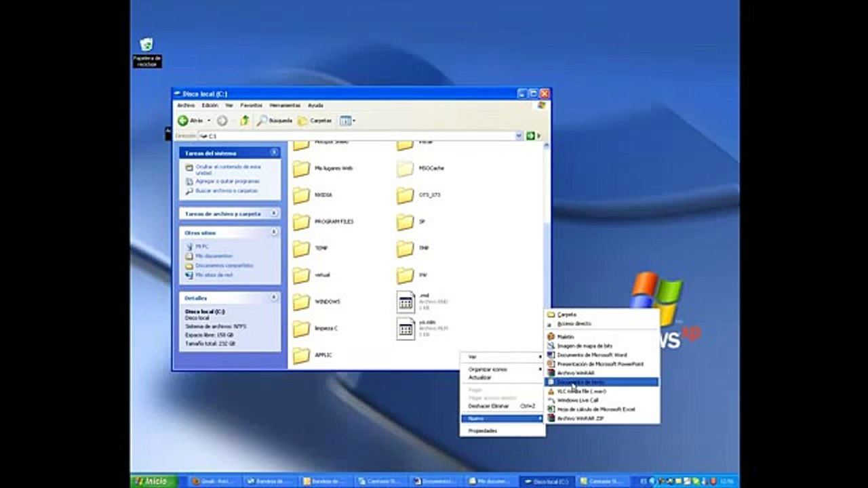
Task: Select the file icon below .rnd
Action: coord(406,329)
